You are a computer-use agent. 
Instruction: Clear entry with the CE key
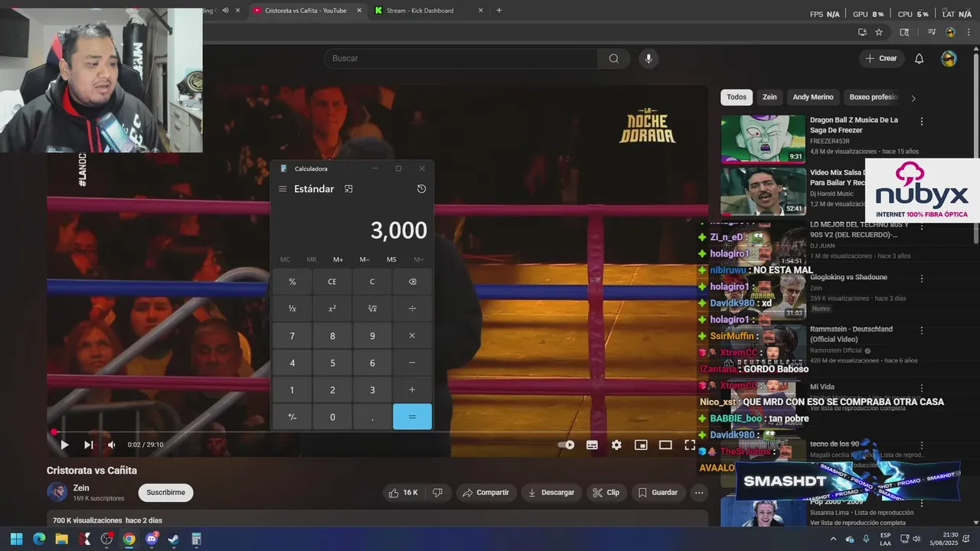(332, 282)
